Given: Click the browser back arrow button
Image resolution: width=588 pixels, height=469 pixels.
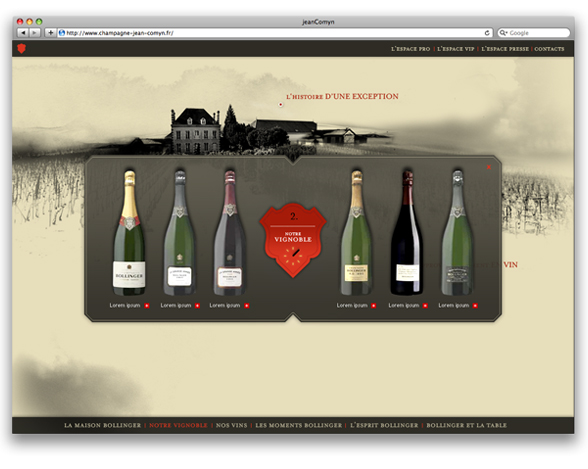Looking at the screenshot, I should [23, 33].
